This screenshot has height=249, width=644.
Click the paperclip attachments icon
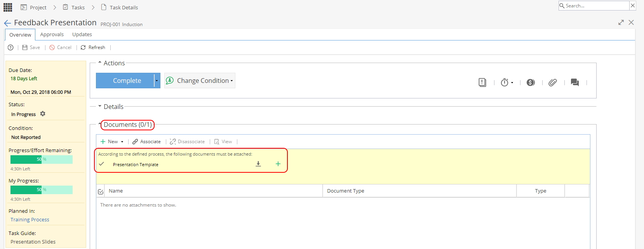click(552, 82)
